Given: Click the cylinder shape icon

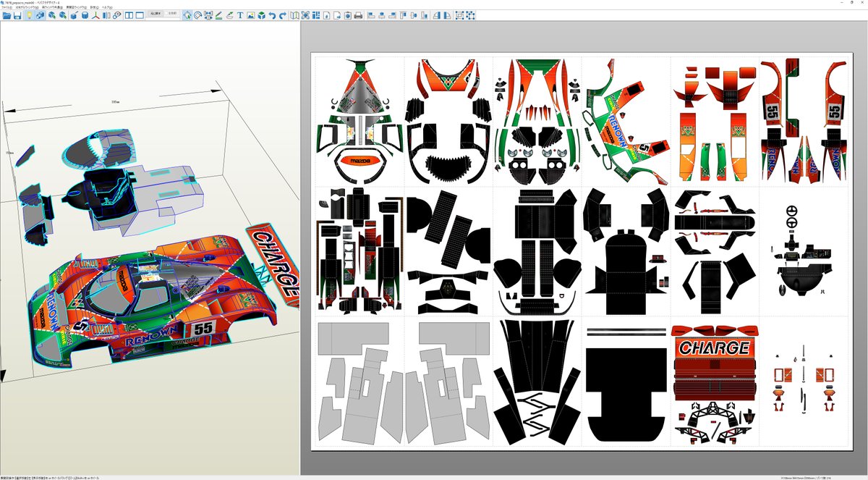Looking at the screenshot, I should [x=85, y=14].
